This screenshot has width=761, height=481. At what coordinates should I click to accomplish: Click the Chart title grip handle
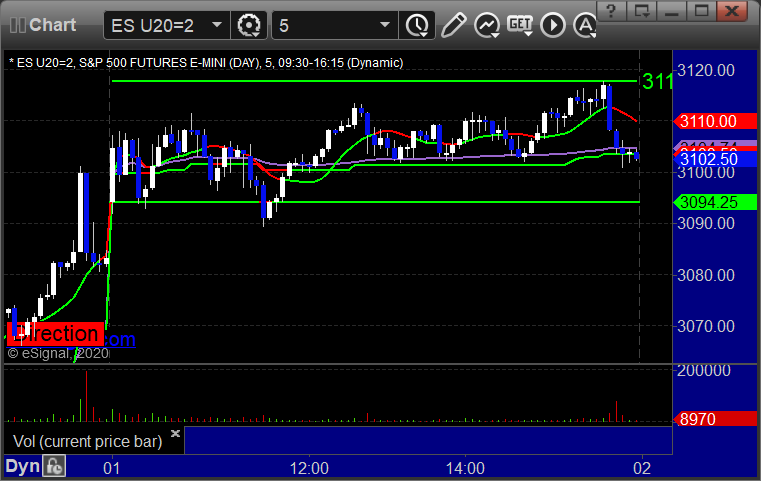coord(18,25)
